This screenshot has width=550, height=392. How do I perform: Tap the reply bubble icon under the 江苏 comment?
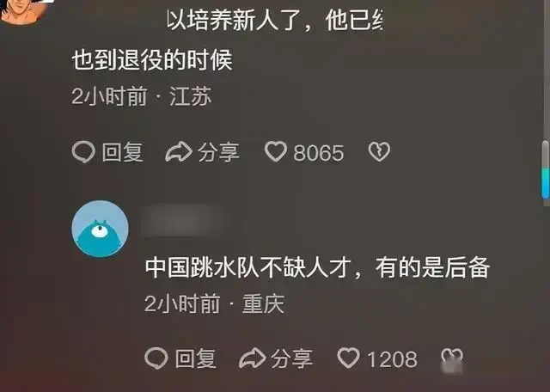[x=83, y=152]
